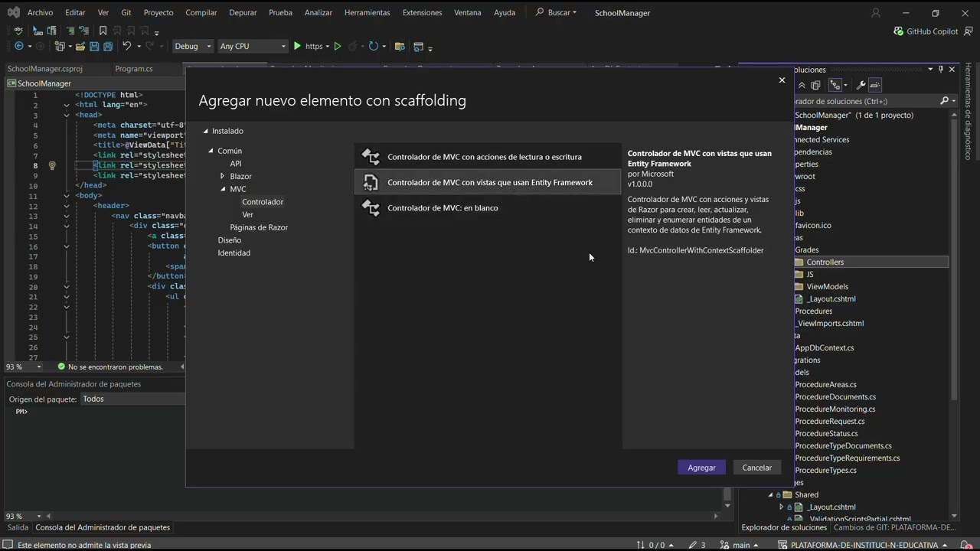Click the New Project icon

60,47
